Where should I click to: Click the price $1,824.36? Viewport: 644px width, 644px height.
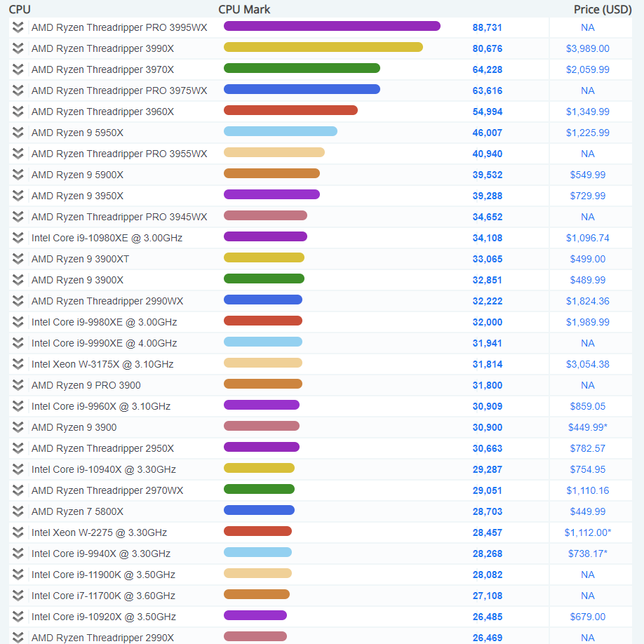(588, 301)
